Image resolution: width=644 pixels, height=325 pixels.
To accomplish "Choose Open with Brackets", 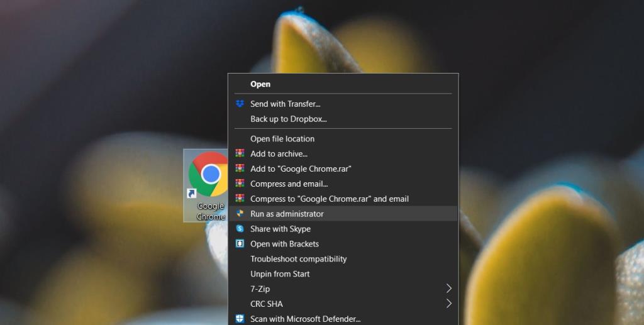I will pyautogui.click(x=343, y=244).
